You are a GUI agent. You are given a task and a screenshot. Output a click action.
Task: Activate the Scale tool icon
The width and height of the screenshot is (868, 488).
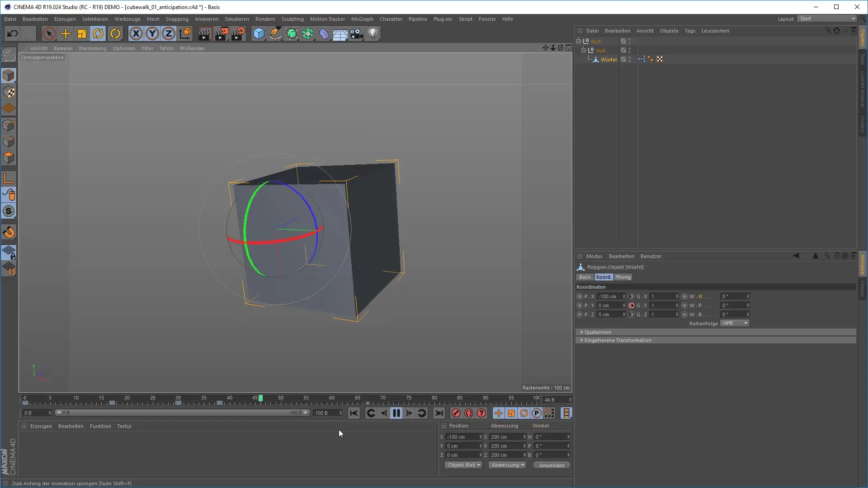click(82, 34)
